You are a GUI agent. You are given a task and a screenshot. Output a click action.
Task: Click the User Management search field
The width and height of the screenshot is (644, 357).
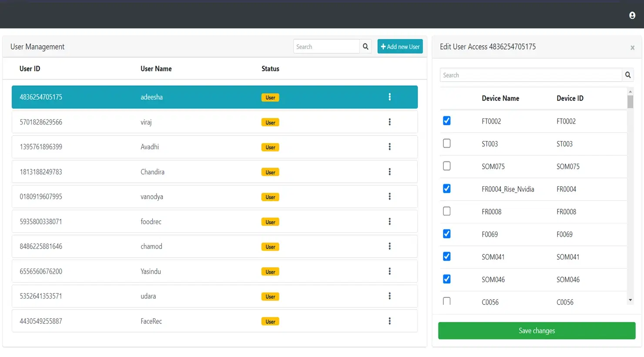[x=326, y=47]
